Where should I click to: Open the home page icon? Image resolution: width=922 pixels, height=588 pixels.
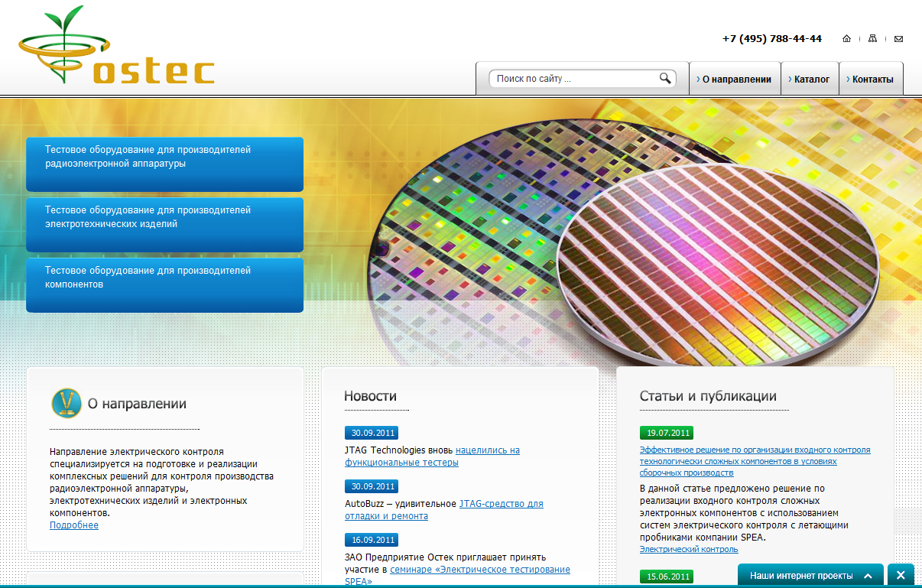click(x=846, y=39)
